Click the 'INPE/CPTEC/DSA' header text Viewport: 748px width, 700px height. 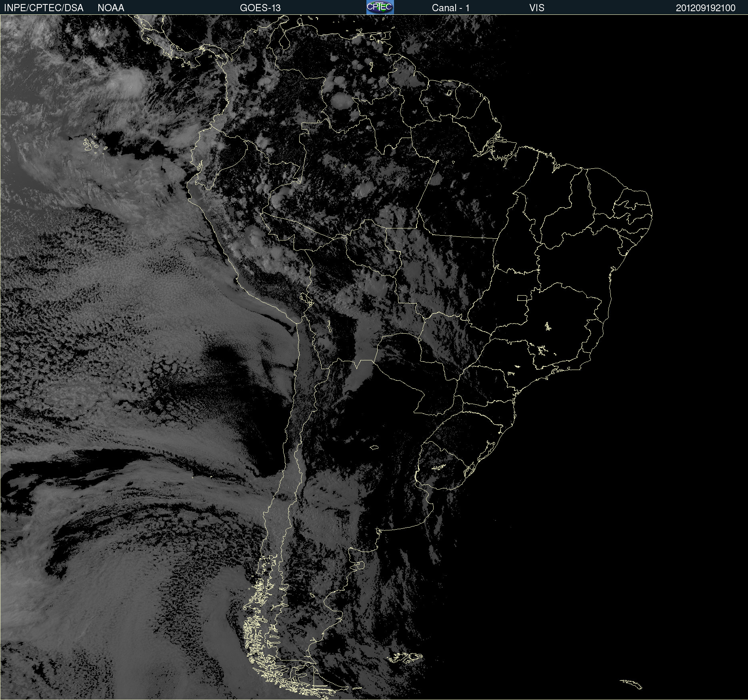pyautogui.click(x=44, y=8)
